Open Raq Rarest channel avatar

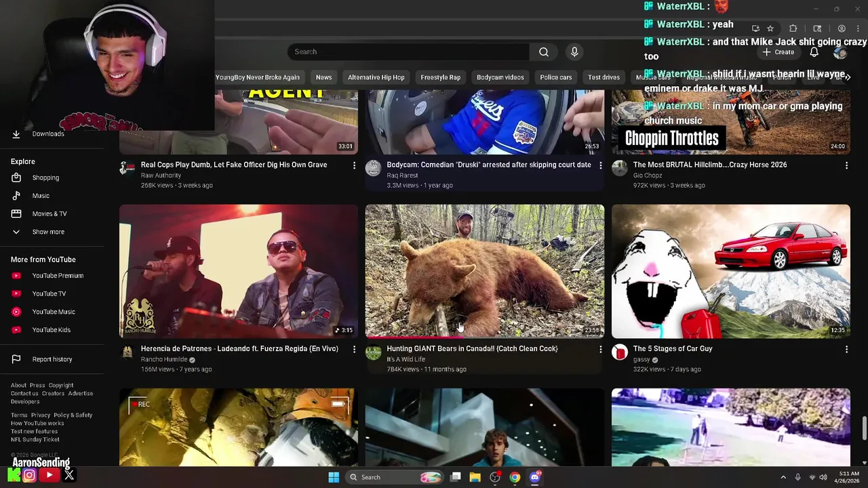click(x=374, y=168)
